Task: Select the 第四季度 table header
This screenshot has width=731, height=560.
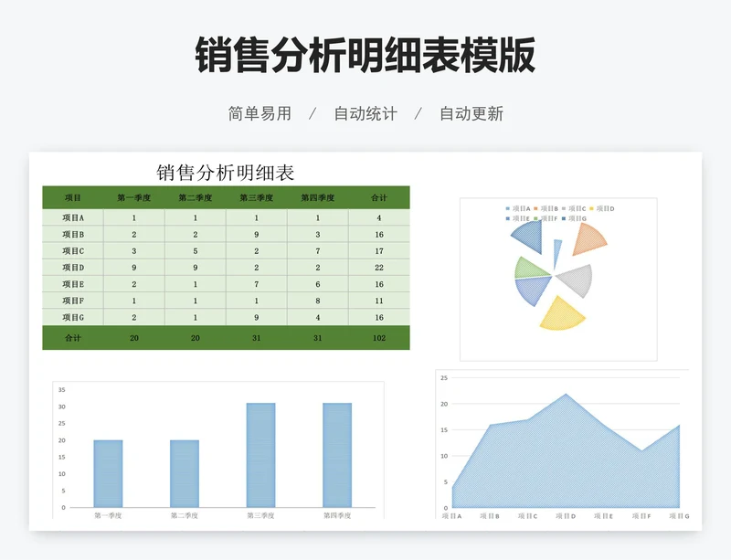Action: point(317,197)
